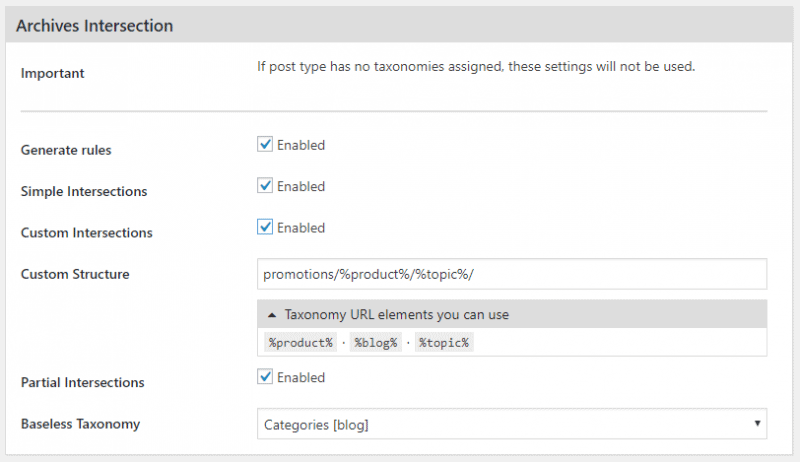Select the %blog% URL element tag
The width and height of the screenshot is (800, 462).
(376, 343)
